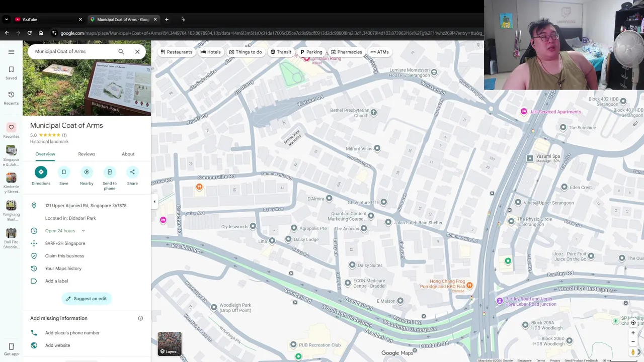Open Favorites list in sidebar
Screen dimensions: 644x362
pos(11,131)
